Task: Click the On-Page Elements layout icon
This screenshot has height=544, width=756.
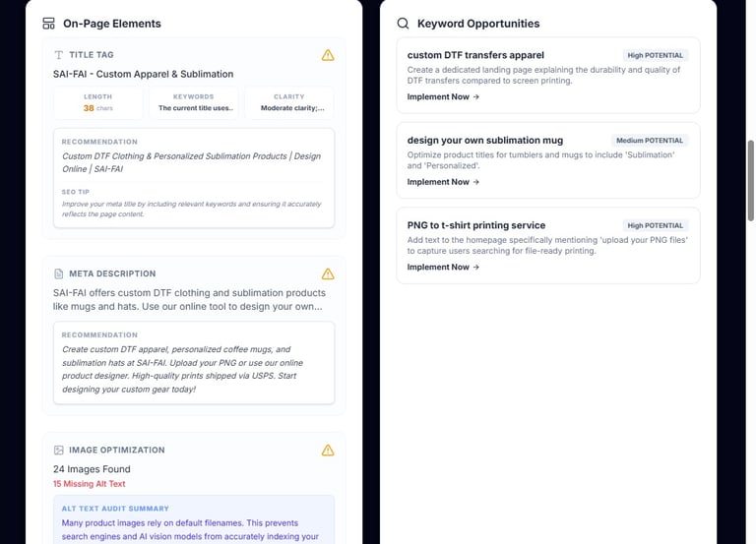Action: (x=48, y=24)
